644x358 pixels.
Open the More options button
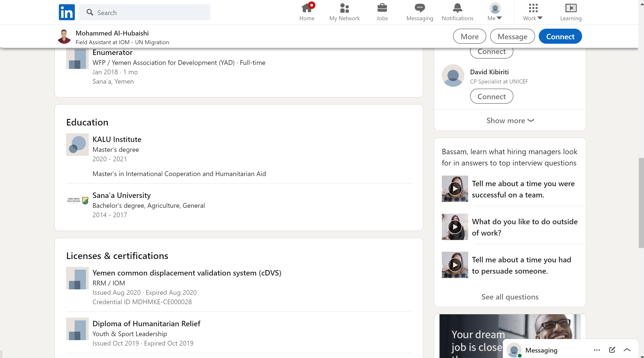pos(469,36)
